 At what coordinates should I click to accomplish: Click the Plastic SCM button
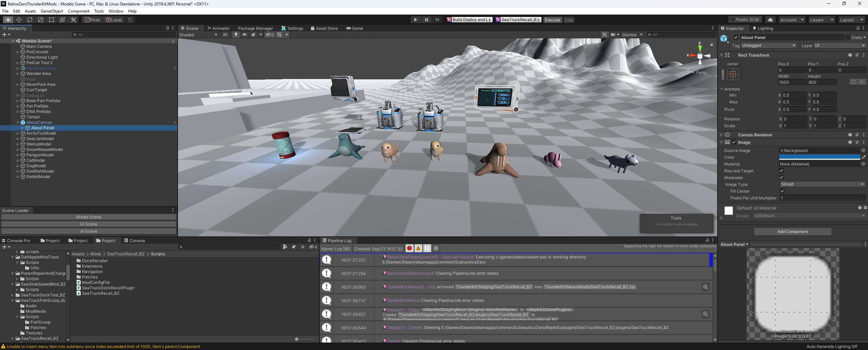click(745, 20)
